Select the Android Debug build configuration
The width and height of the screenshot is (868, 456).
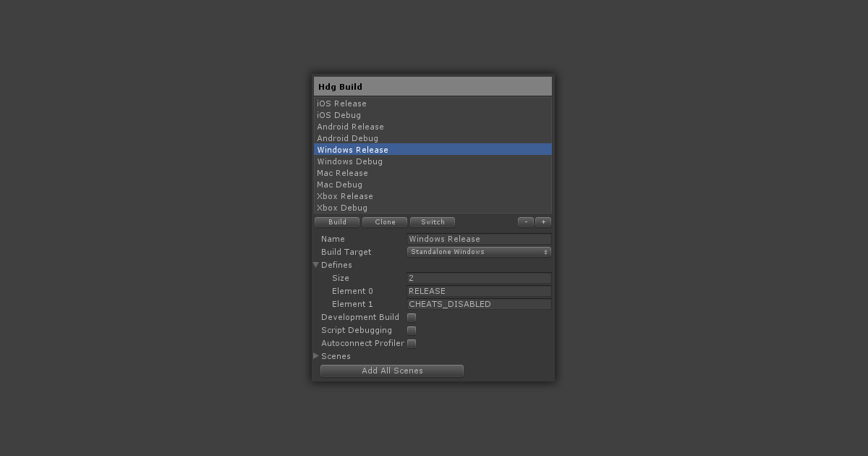coord(347,138)
